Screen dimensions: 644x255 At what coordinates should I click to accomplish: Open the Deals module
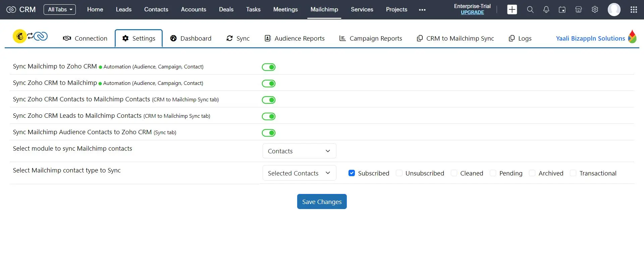point(226,9)
